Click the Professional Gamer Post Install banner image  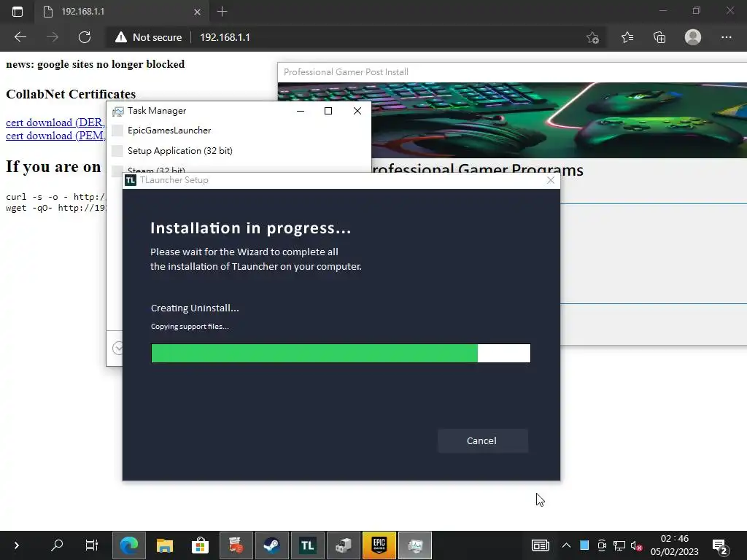point(512,120)
